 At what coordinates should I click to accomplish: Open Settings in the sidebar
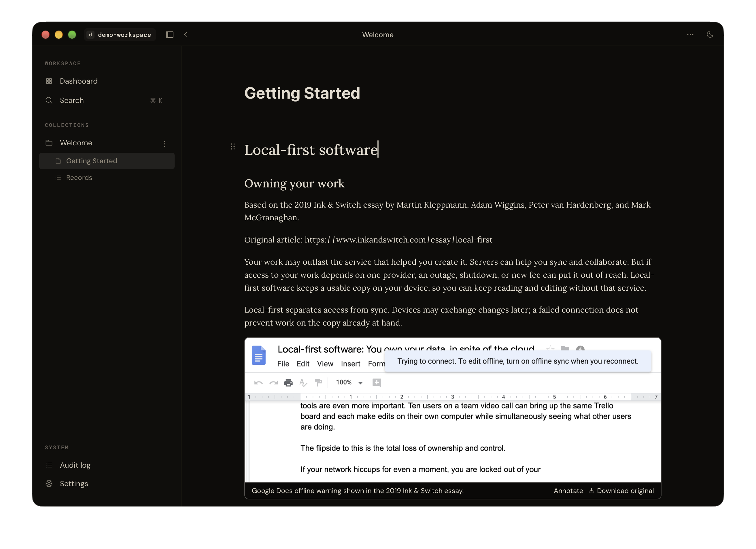(x=107, y=483)
